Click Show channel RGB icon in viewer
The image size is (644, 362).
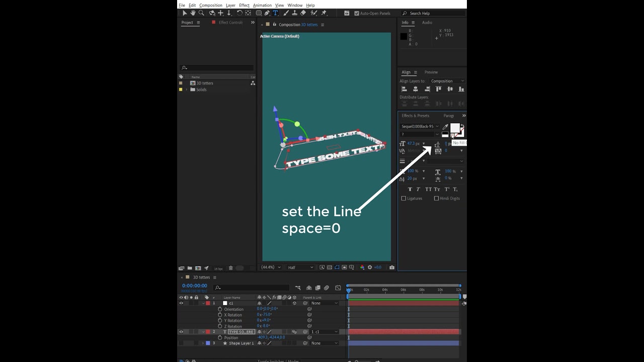pos(362,267)
